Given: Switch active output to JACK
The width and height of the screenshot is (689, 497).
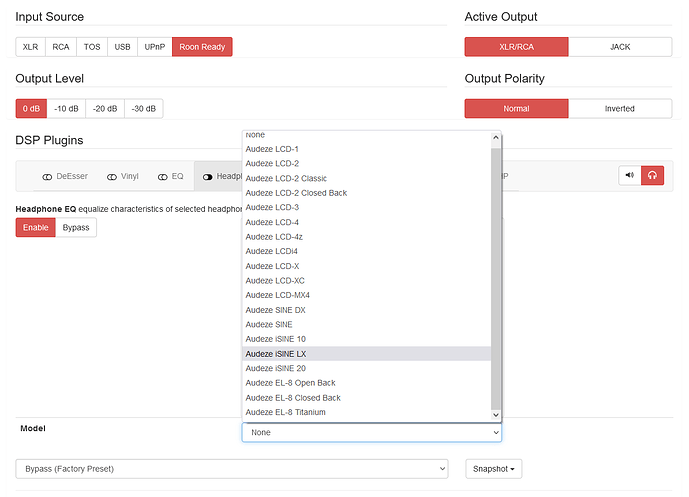Looking at the screenshot, I should pos(620,47).
